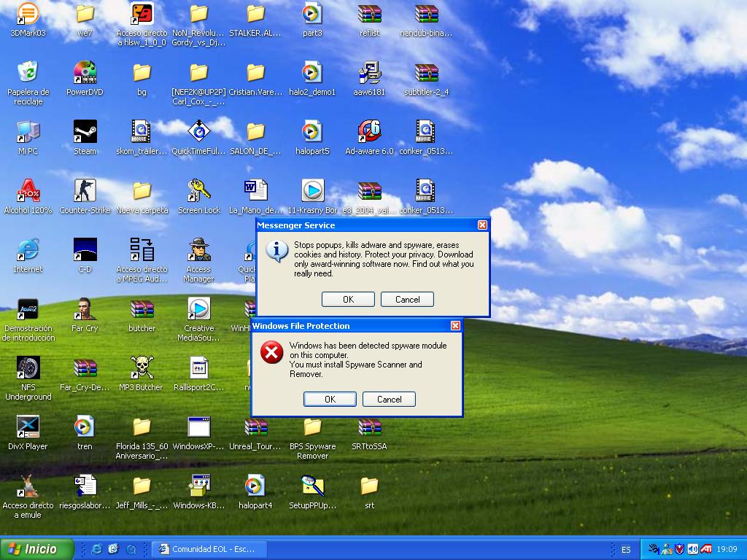Image resolution: width=747 pixels, height=560 pixels.
Task: Open the Jeff_Mills folder
Action: click(x=142, y=486)
